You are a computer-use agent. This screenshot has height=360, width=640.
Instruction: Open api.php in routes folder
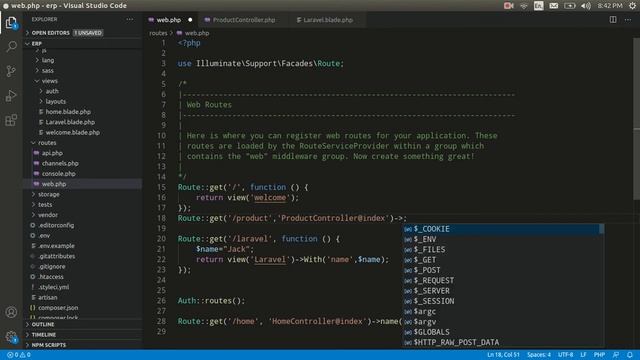click(52, 153)
